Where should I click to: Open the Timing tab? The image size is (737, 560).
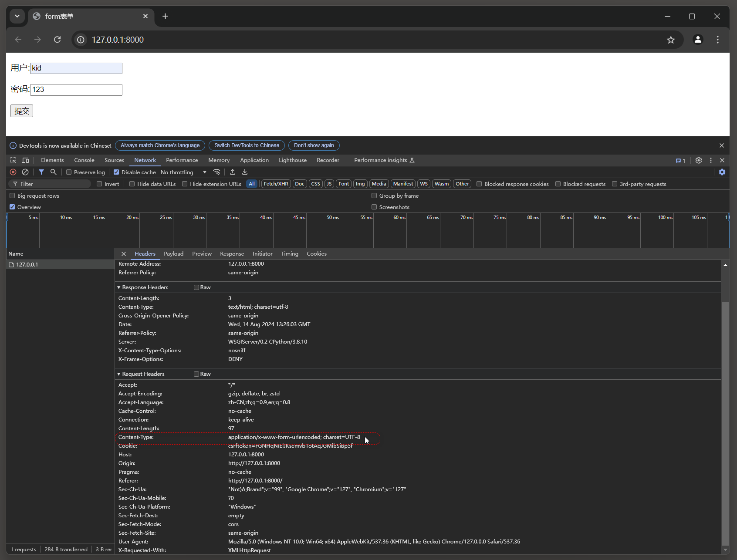click(x=290, y=254)
